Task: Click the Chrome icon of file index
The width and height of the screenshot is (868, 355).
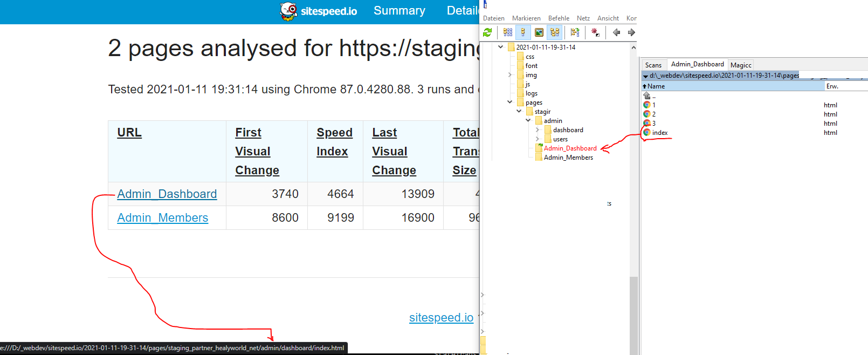Action: click(x=647, y=132)
